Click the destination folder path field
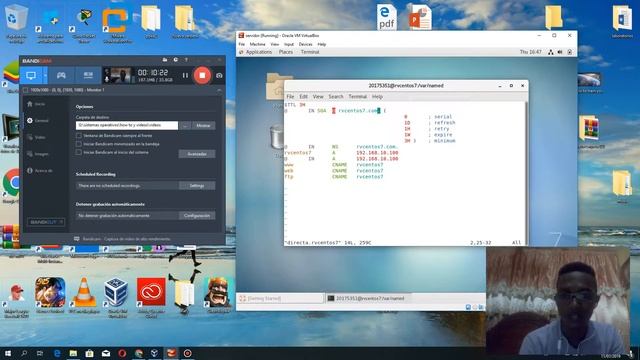 [x=127, y=126]
